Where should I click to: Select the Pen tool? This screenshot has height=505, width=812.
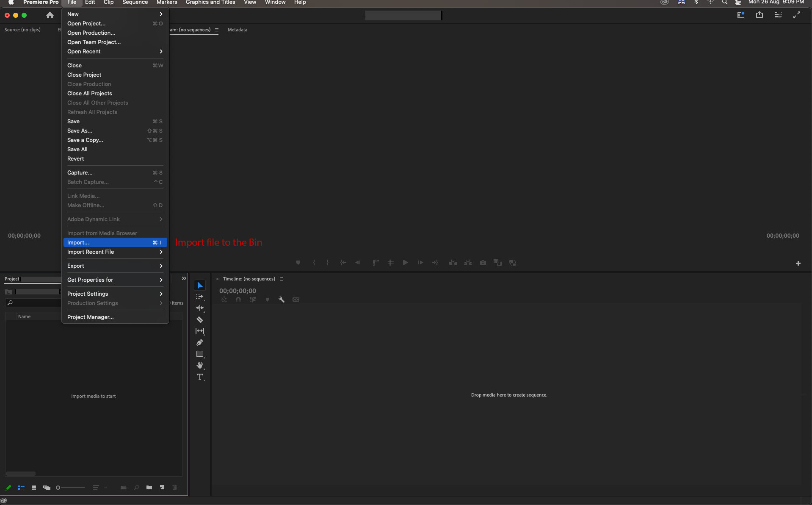[x=200, y=342]
